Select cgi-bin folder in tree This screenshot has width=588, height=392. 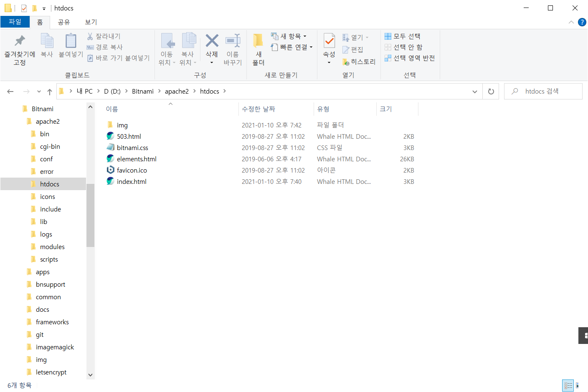pos(50,147)
